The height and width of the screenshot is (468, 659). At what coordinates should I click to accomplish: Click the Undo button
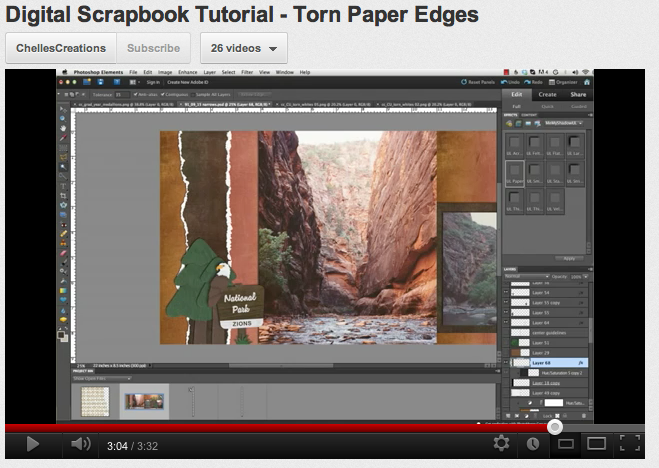click(510, 82)
